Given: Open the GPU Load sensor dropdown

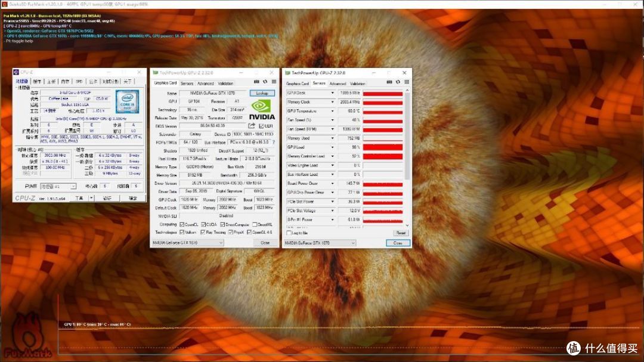Looking at the screenshot, I should coord(332,147).
